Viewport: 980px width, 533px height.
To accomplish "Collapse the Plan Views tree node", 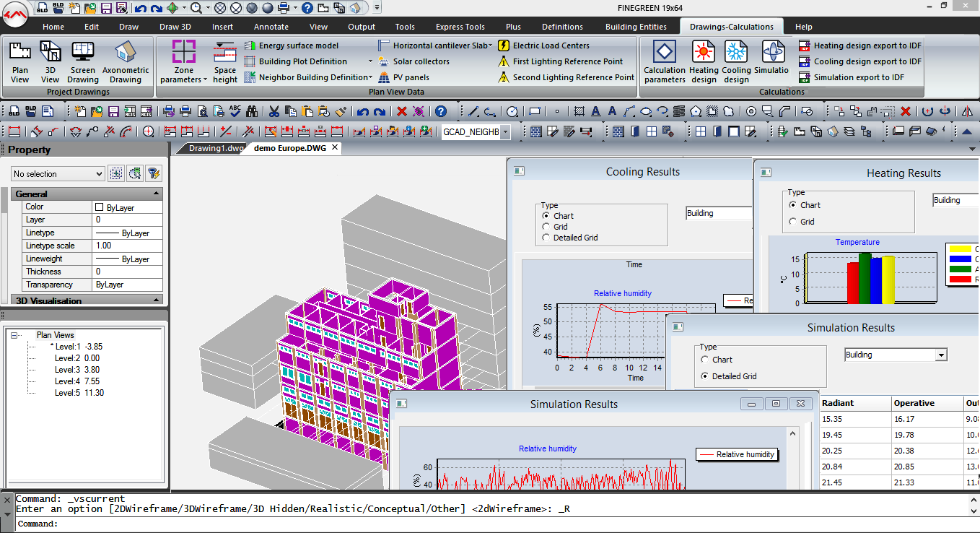I will tap(14, 335).
